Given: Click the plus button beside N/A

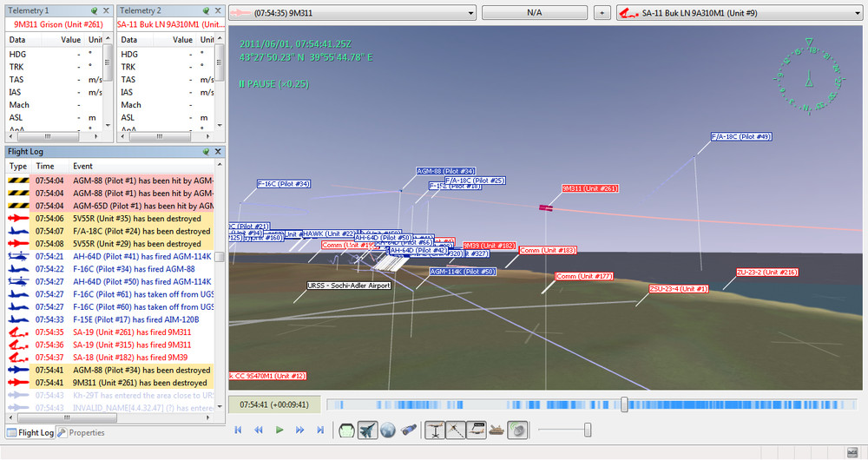Looking at the screenshot, I should click(x=602, y=13).
